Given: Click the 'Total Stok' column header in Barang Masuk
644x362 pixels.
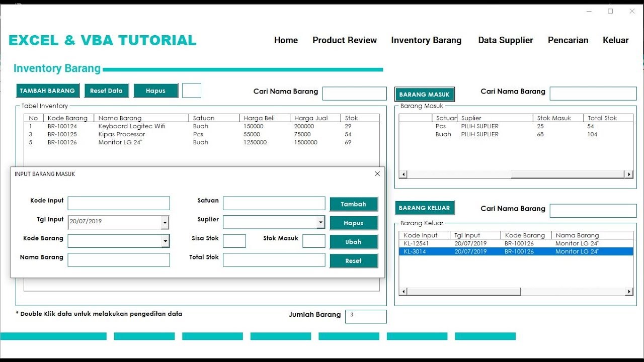Looking at the screenshot, I should coord(608,118).
